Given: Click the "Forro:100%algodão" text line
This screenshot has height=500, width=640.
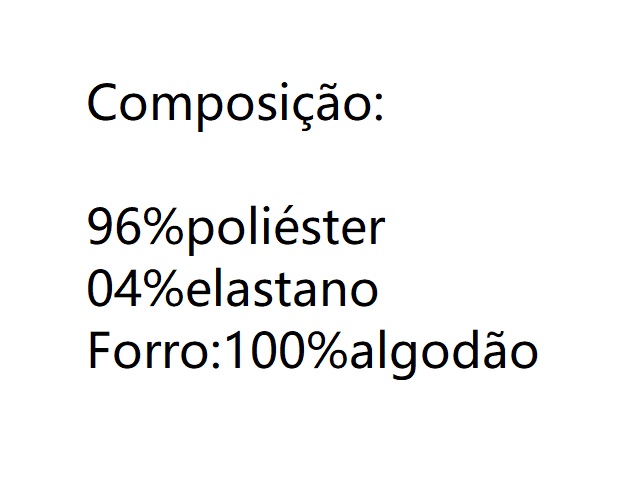Looking at the screenshot, I should (x=313, y=352).
